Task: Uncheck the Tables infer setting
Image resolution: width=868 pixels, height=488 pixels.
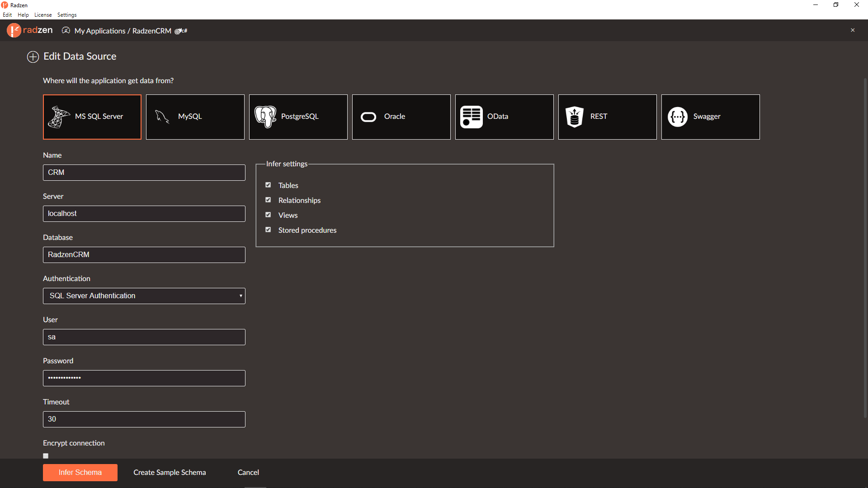Action: click(268, 185)
